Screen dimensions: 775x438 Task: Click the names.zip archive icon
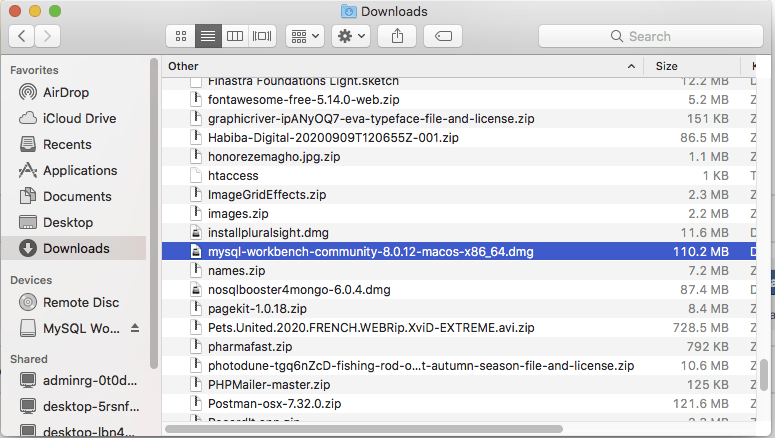click(196, 270)
